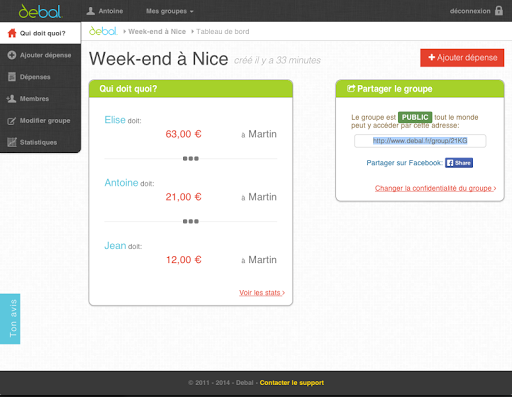Click the group URL input field

point(420,141)
